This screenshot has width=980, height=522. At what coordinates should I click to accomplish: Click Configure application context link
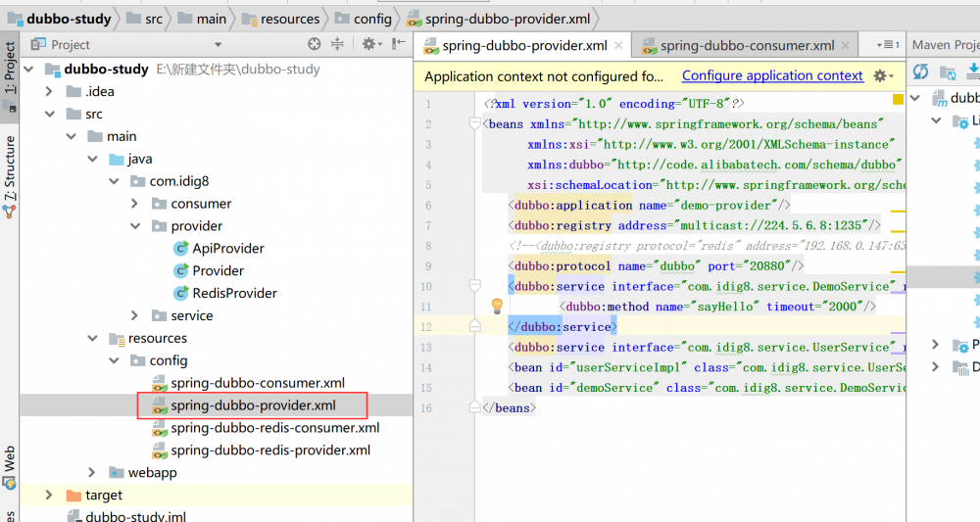tap(772, 75)
